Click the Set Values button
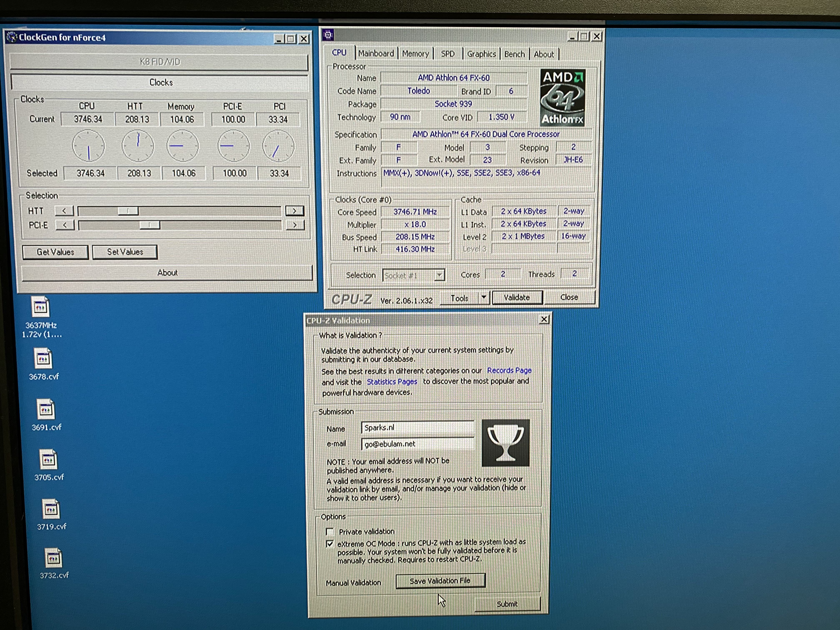The width and height of the screenshot is (840, 630). tap(125, 252)
